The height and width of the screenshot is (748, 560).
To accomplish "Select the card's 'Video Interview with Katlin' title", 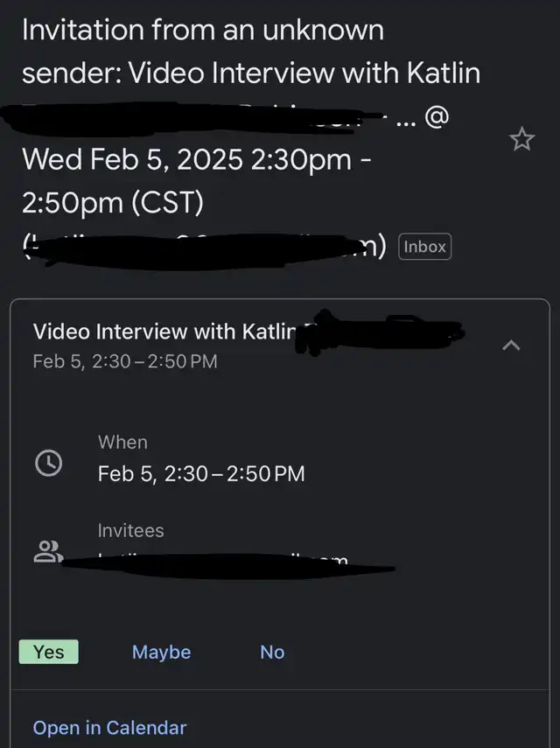I will pyautogui.click(x=164, y=332).
